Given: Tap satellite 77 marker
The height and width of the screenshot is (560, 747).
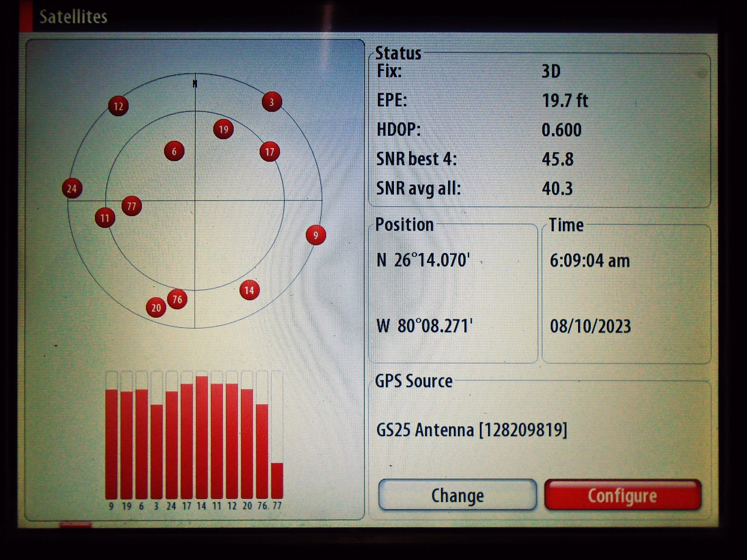Looking at the screenshot, I should tap(131, 206).
